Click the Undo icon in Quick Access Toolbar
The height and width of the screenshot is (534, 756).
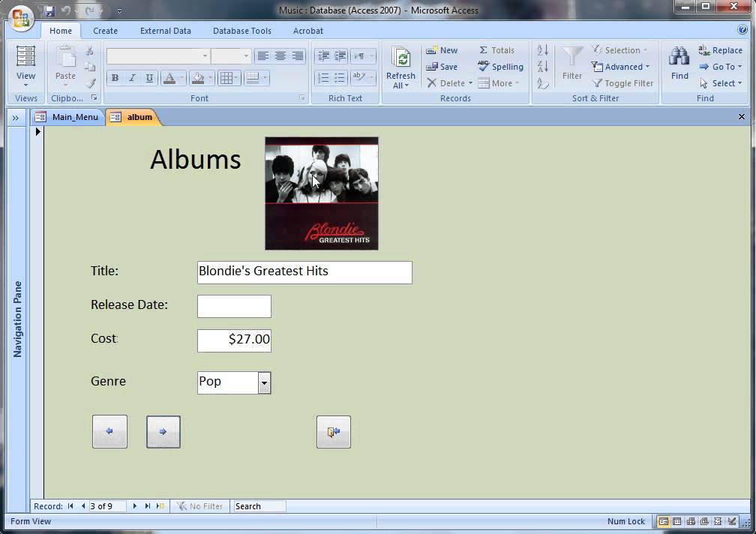(66, 10)
